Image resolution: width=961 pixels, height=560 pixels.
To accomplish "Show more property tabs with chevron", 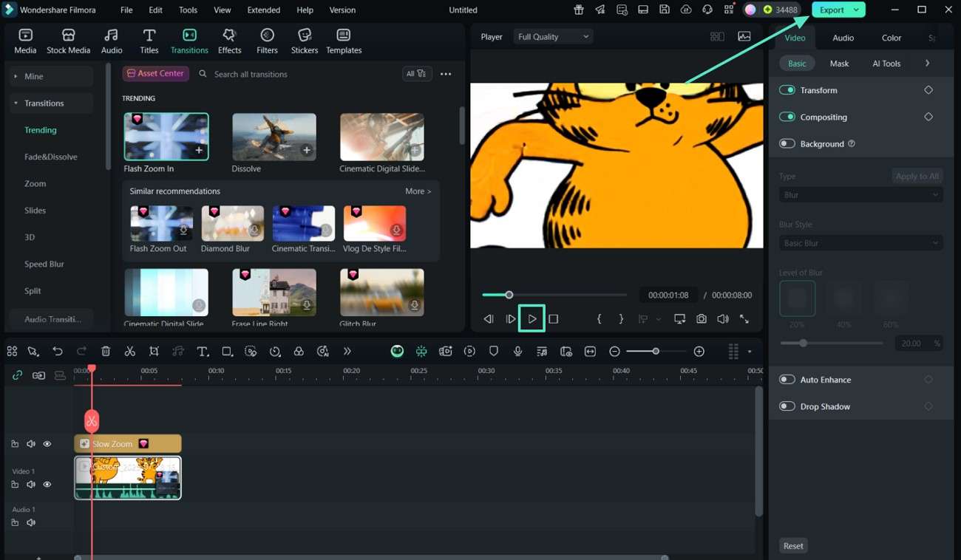I will click(x=927, y=64).
